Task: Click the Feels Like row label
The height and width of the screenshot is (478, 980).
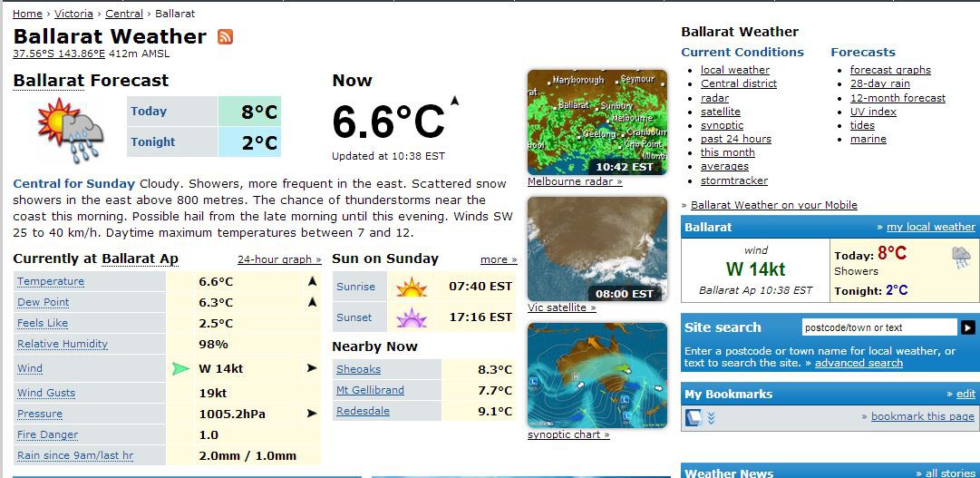Action: 43,324
